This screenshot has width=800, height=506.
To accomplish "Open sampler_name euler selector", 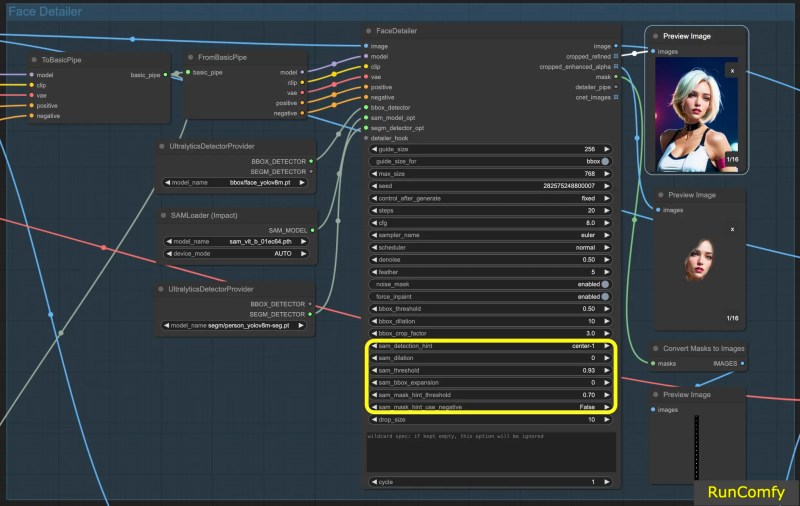I will (490, 235).
